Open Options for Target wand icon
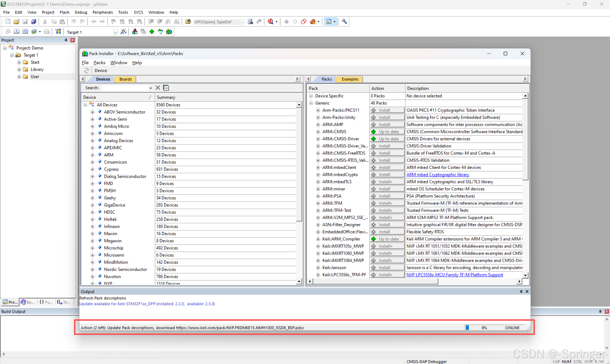The image size is (610, 364). click(x=123, y=32)
